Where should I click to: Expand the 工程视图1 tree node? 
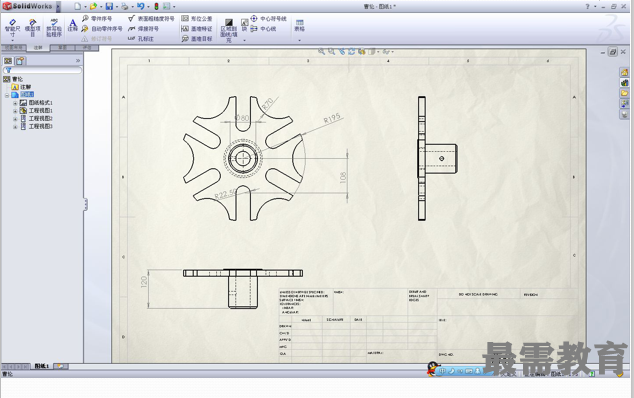click(15, 111)
